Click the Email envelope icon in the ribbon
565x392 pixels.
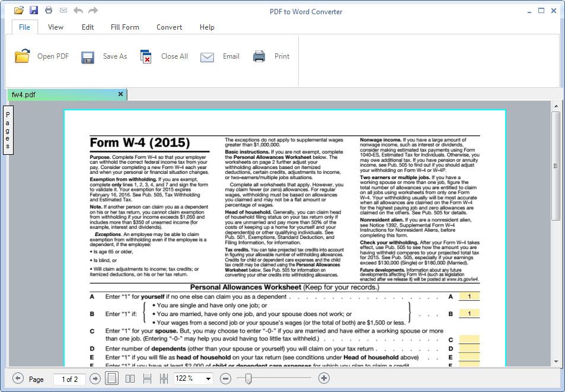click(207, 57)
